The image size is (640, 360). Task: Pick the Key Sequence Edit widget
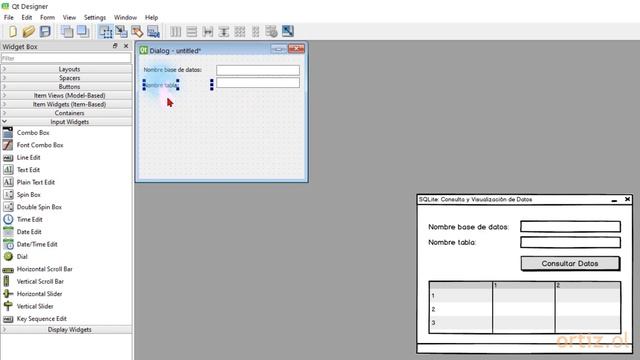(42, 319)
